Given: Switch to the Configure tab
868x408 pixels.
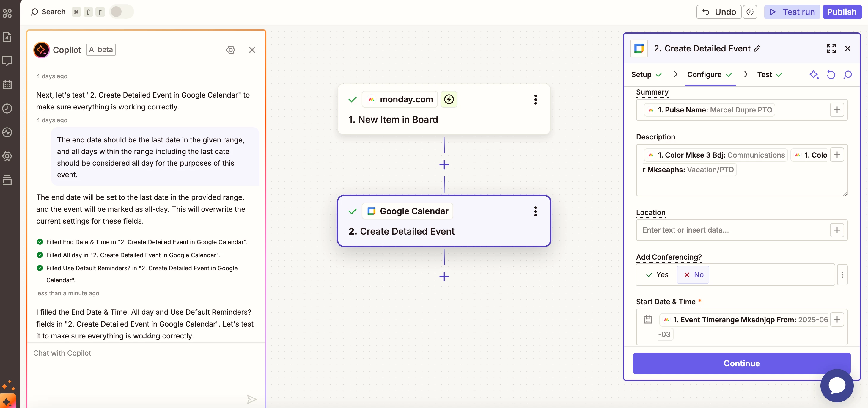Looking at the screenshot, I should click(710, 75).
